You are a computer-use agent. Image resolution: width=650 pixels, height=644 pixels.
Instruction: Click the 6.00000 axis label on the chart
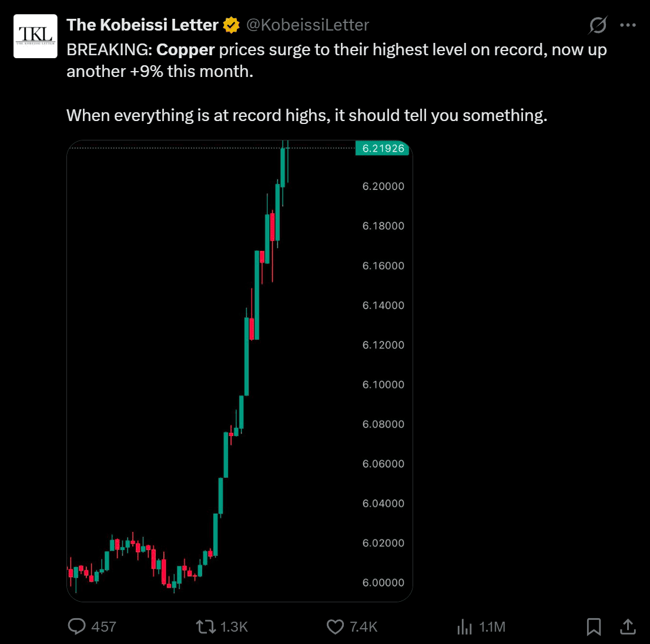[383, 582]
